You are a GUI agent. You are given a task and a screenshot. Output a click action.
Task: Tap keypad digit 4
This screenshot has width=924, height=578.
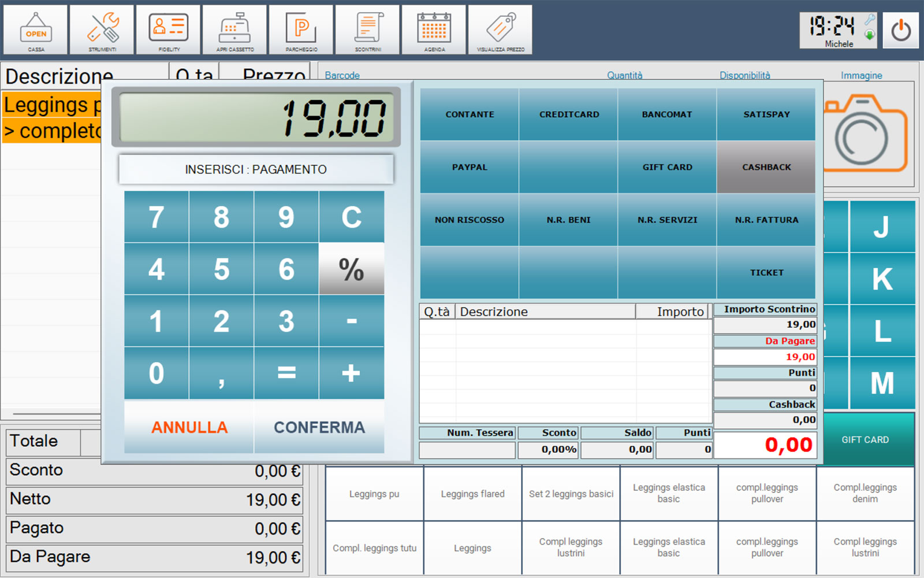pos(157,269)
